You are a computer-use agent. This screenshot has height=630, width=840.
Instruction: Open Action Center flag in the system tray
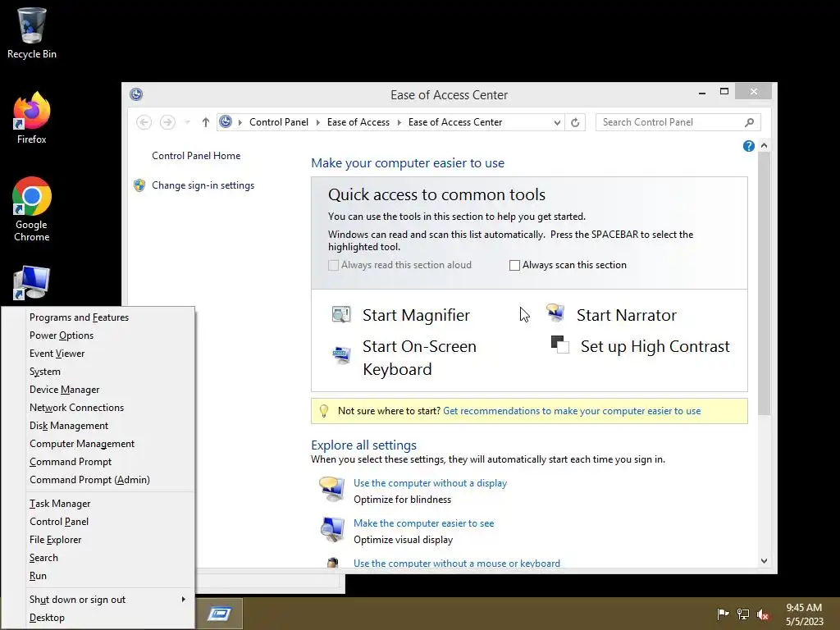point(723,614)
